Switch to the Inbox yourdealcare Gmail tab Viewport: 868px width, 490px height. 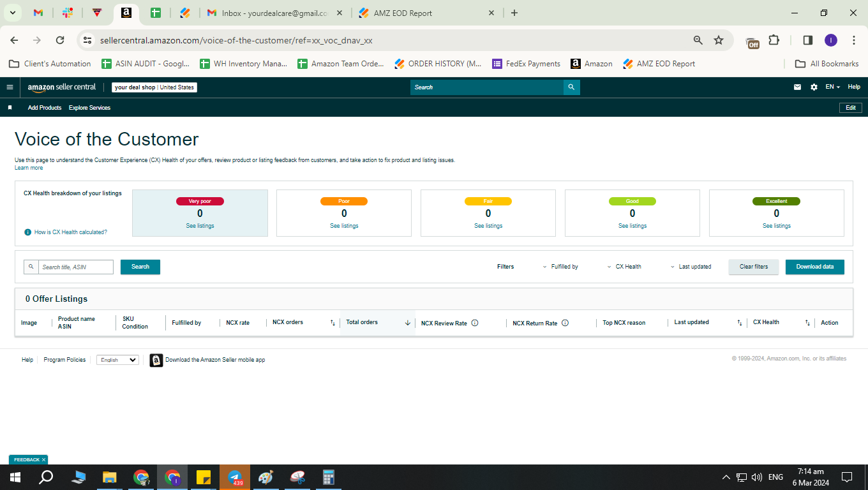point(275,13)
